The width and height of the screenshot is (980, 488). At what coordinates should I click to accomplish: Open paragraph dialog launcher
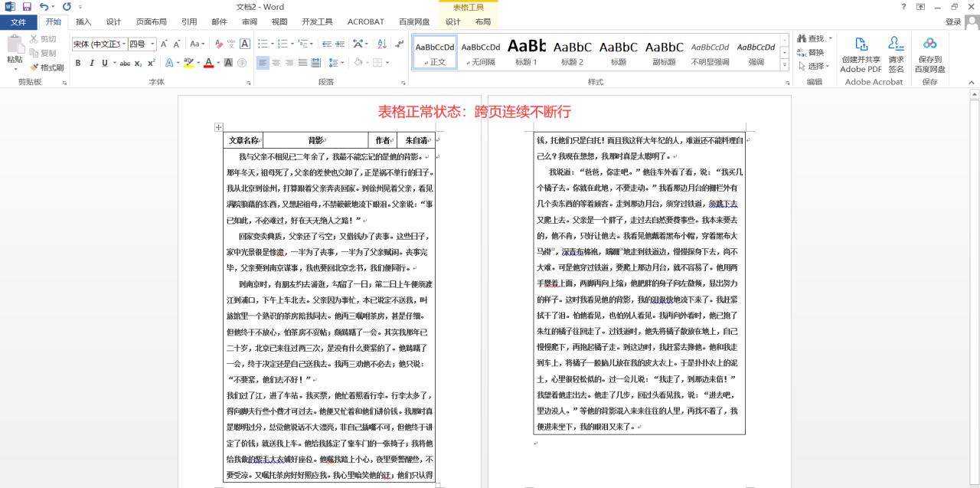point(403,81)
